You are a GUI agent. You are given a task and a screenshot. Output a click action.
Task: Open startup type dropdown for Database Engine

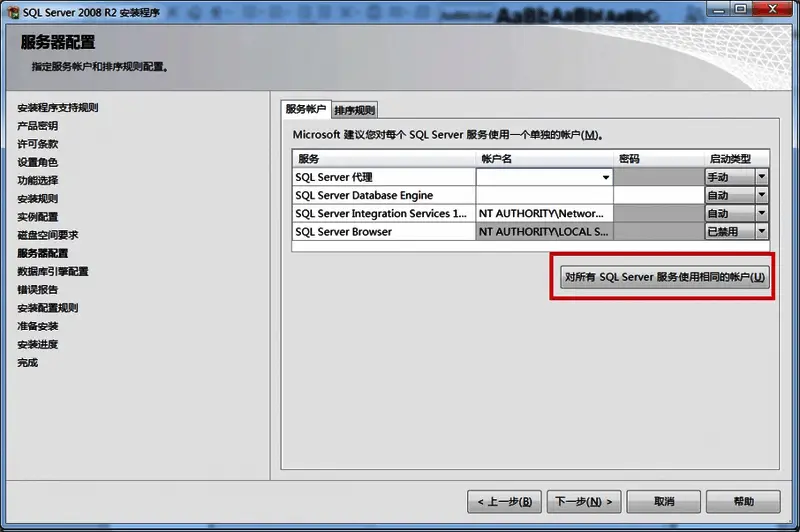[x=762, y=195]
